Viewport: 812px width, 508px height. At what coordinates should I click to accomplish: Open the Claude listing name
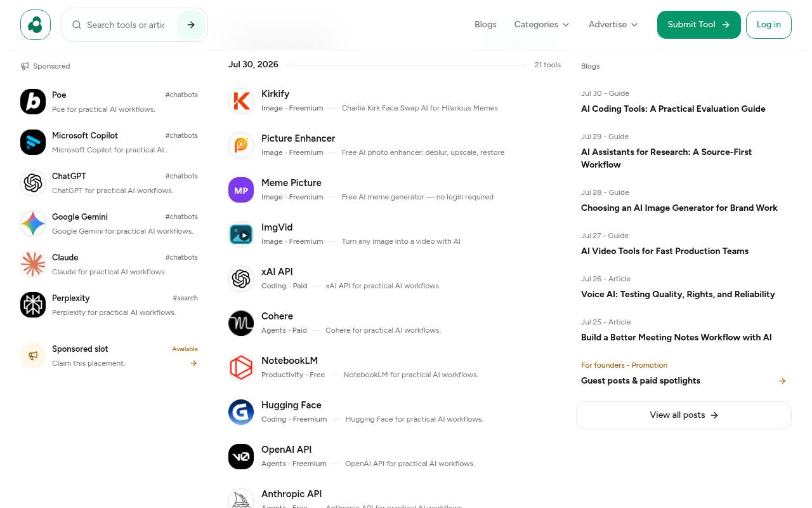tap(65, 257)
